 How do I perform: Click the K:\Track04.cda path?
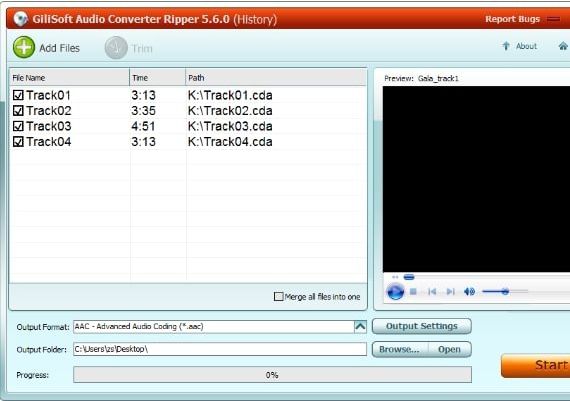(x=230, y=141)
